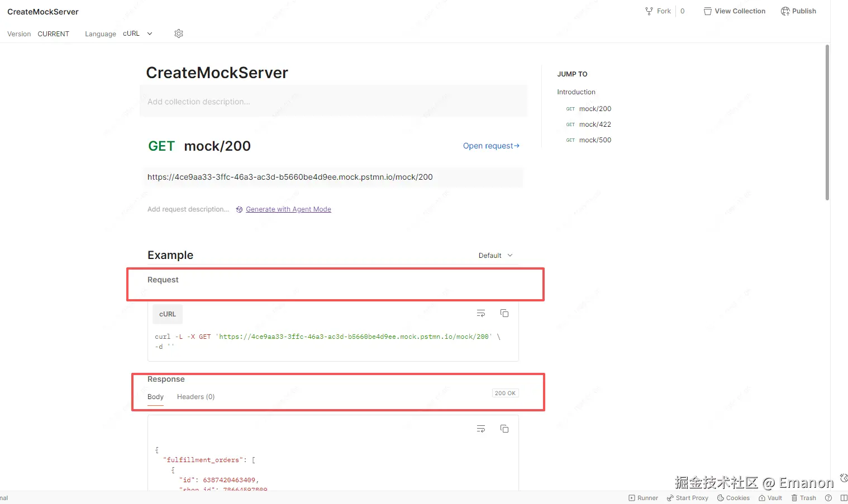
Task: Click the JUMP TO label
Action: click(x=572, y=74)
